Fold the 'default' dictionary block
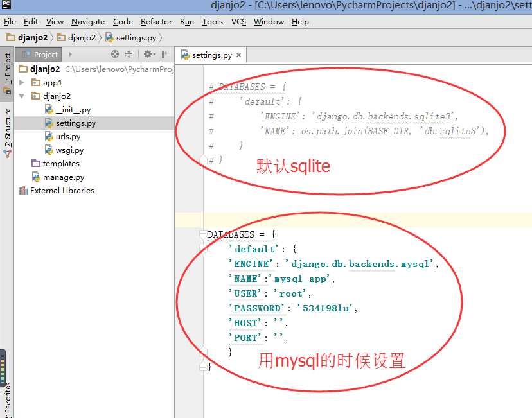Screen dimensions: 532x418 tap(203, 249)
